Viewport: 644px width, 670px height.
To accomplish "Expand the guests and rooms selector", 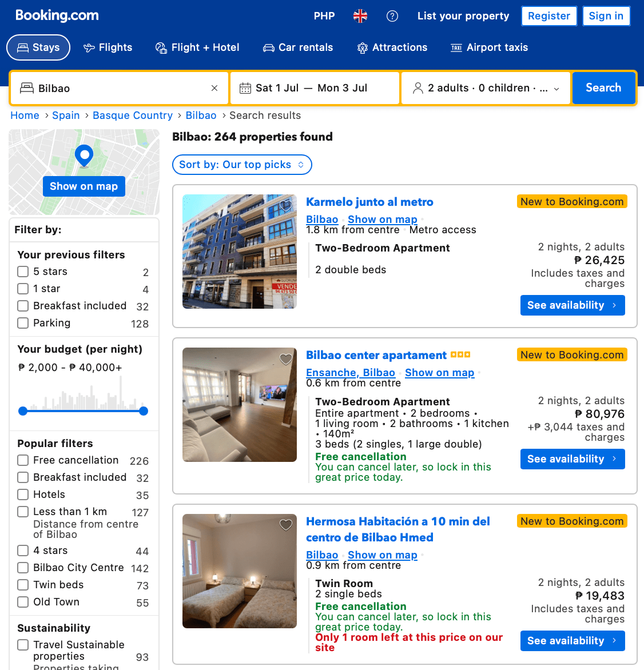I will [486, 88].
